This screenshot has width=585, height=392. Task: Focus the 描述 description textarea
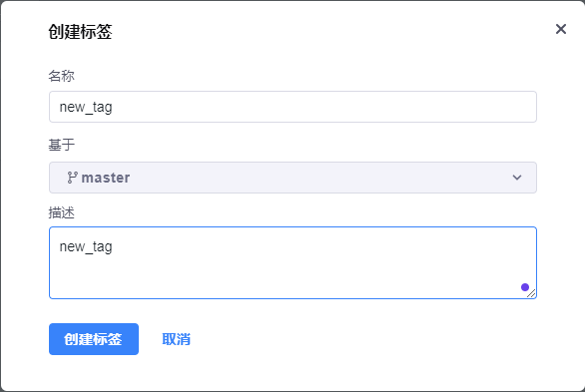coord(292,262)
